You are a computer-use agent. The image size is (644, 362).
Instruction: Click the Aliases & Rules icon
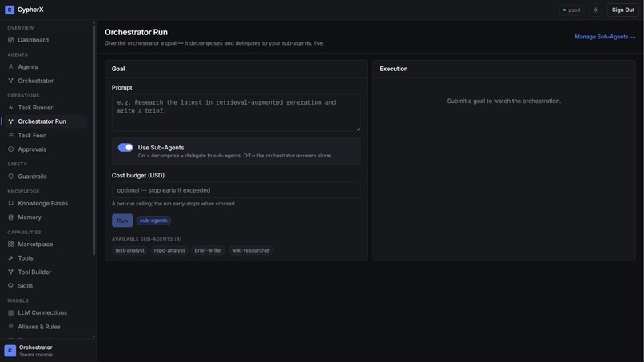click(10, 327)
